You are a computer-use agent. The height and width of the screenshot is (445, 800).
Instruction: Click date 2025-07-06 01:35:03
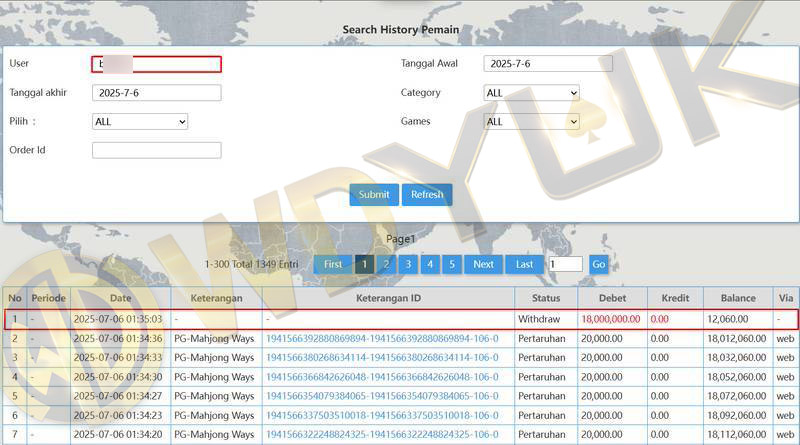(118, 319)
